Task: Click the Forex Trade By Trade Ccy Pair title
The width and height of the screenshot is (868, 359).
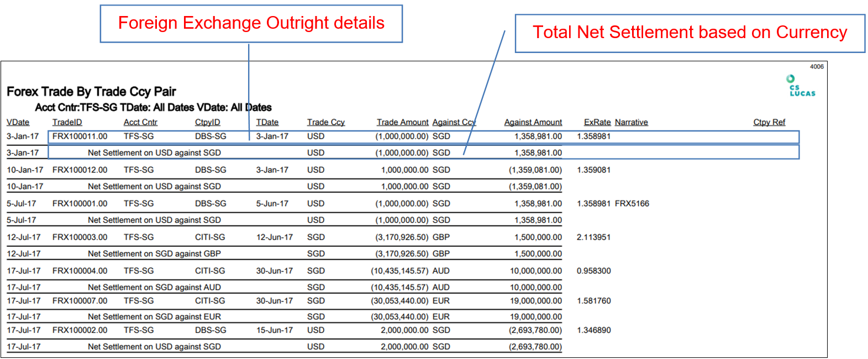Action: click(x=91, y=92)
